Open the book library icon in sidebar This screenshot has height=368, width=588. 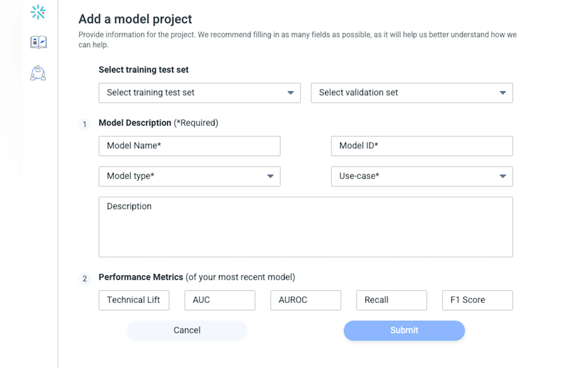pos(38,42)
